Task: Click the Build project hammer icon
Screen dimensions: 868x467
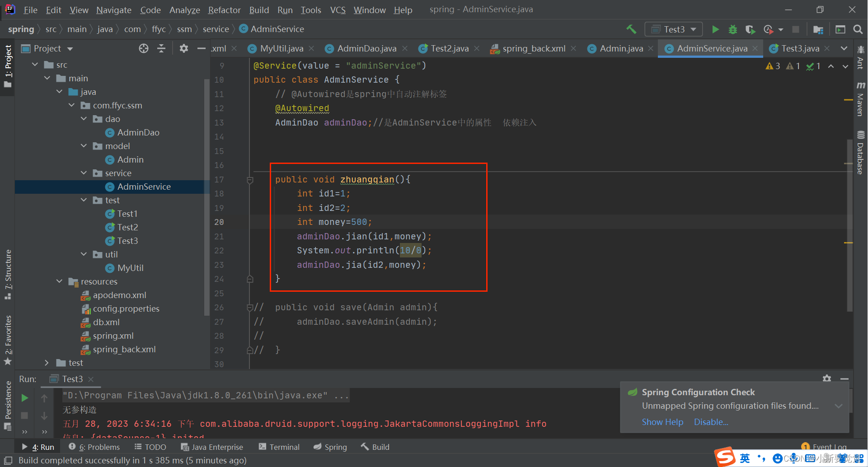Action: 631,29
